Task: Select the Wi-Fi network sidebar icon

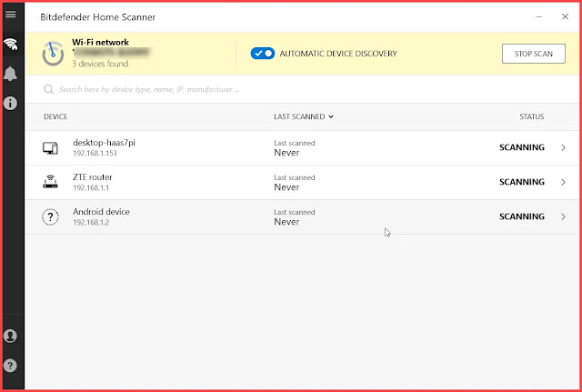Action: pos(11,45)
